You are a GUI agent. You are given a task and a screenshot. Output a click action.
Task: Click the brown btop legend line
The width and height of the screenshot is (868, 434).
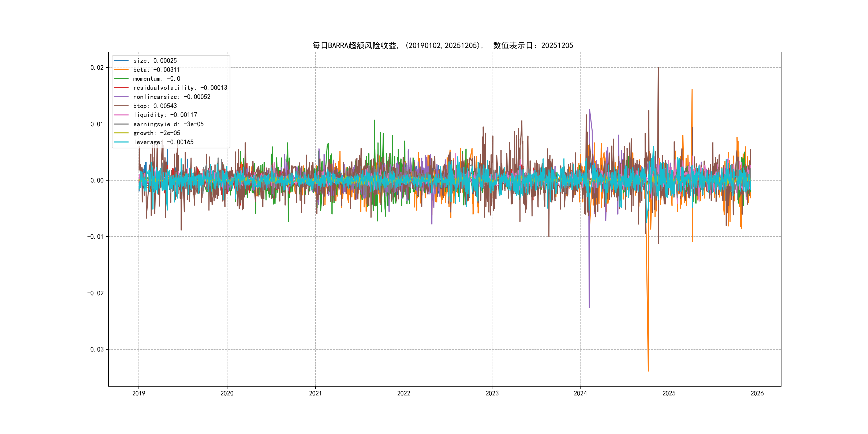point(121,106)
